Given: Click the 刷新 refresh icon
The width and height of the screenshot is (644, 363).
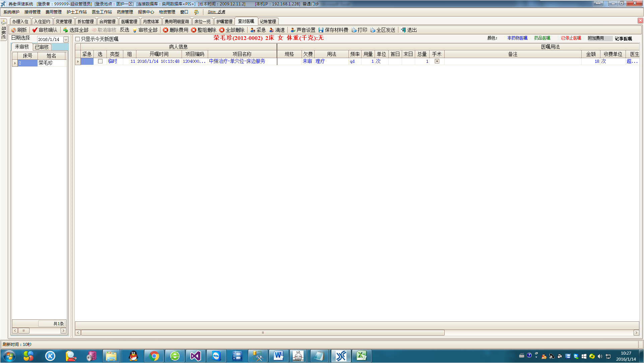Looking at the screenshot, I should coord(14,30).
